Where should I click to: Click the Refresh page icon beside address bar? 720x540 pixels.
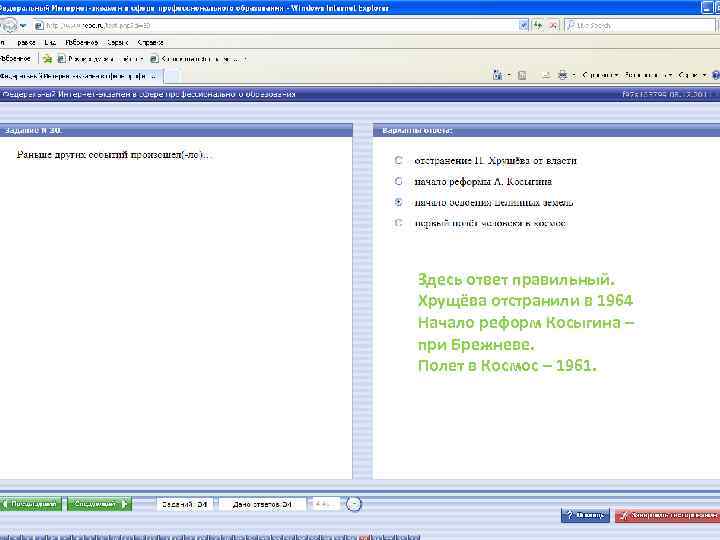click(x=538, y=26)
